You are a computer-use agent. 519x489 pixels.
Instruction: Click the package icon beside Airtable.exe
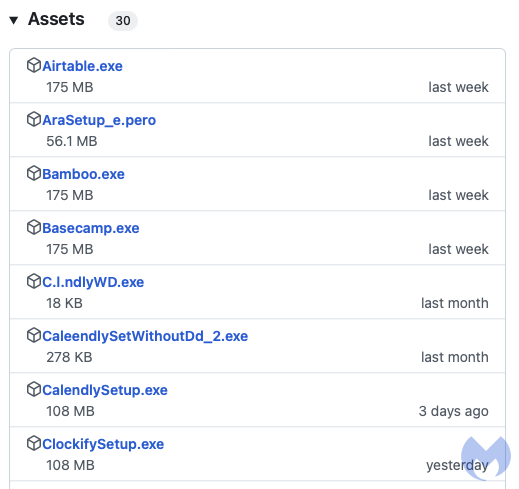tap(34, 65)
